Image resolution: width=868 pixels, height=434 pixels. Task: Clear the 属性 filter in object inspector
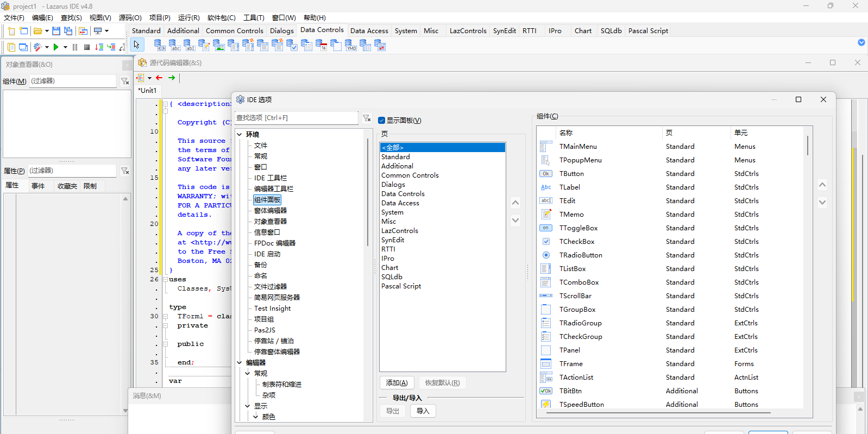[x=125, y=171]
